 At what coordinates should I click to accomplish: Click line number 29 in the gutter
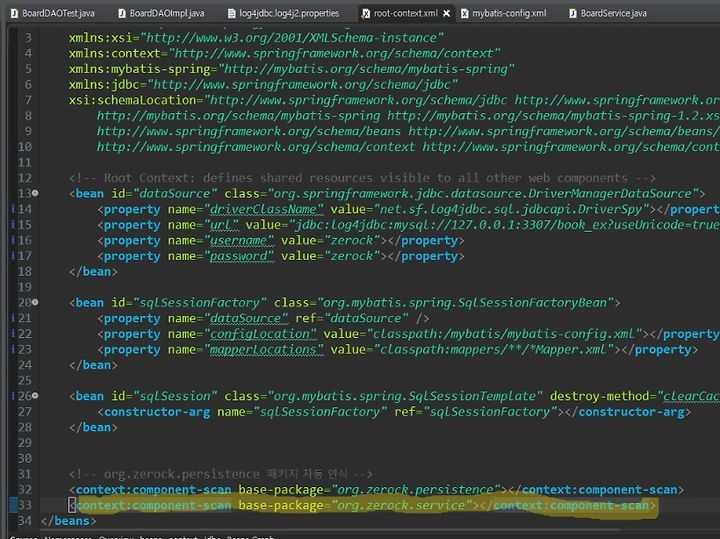click(x=25, y=443)
